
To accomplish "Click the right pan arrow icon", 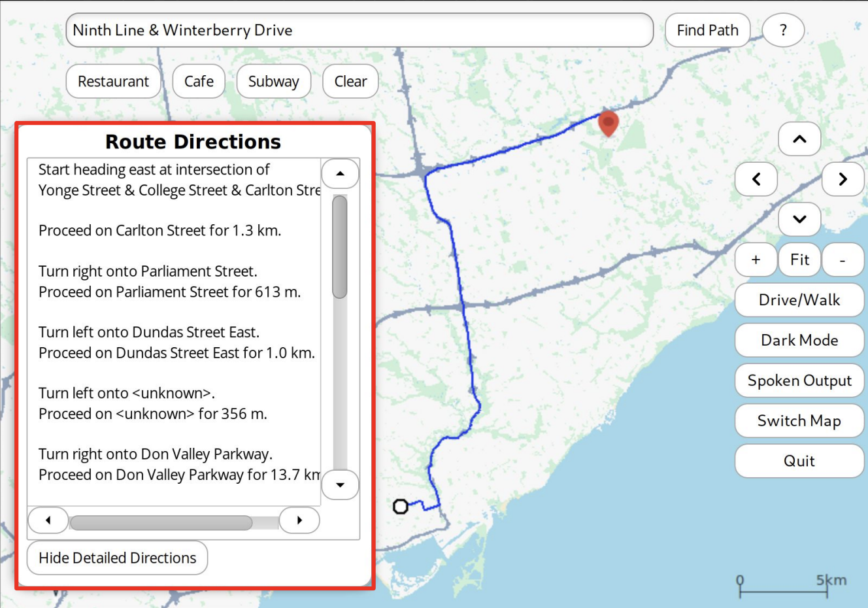I will 843,179.
